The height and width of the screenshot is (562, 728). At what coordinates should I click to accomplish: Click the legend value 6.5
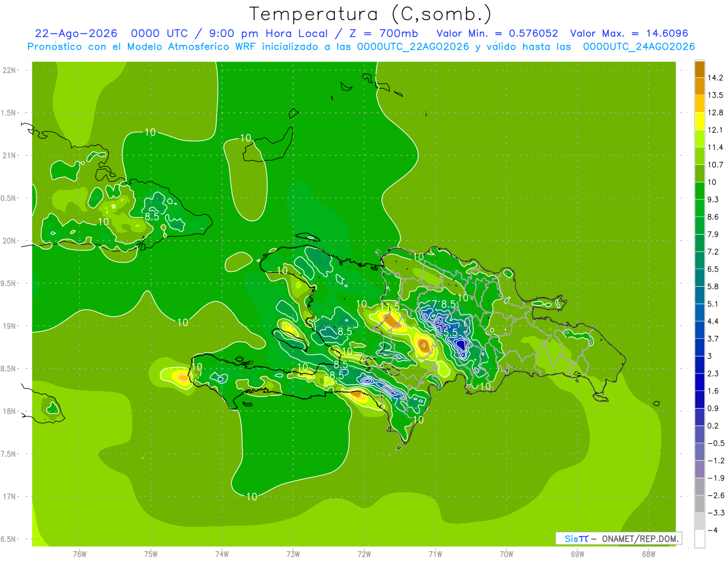tap(713, 269)
